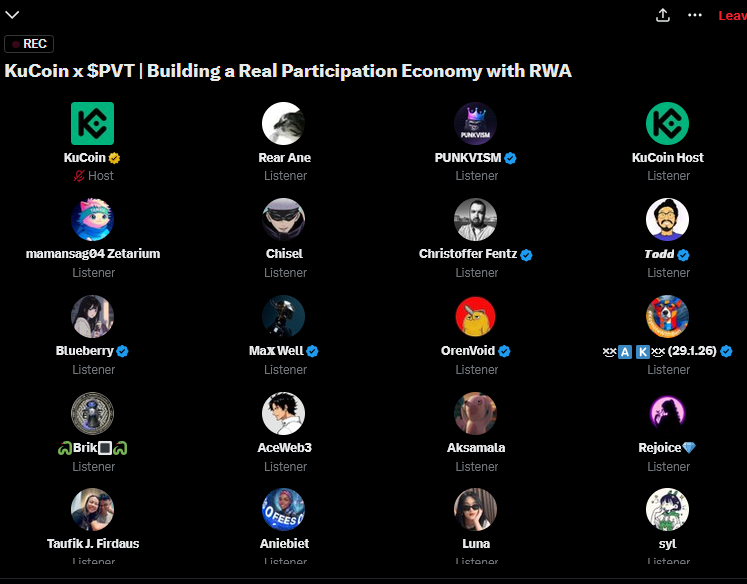The width and height of the screenshot is (747, 584).
Task: Click the red Leave button
Action: [x=733, y=16]
